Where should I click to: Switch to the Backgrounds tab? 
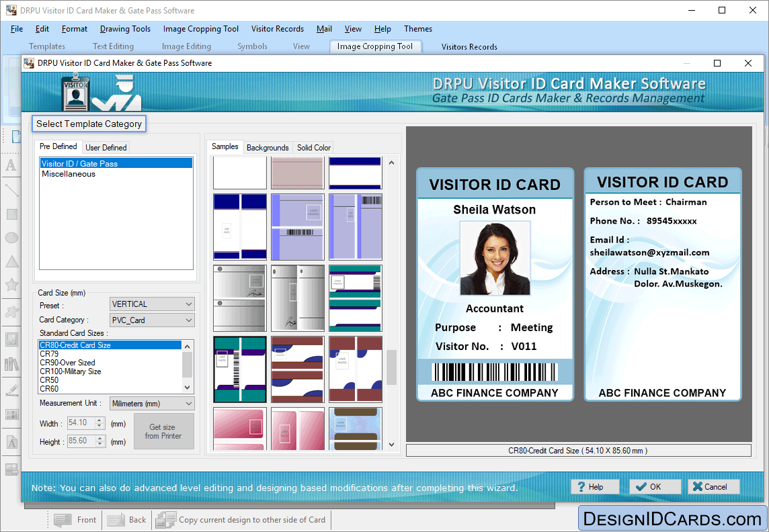[268, 148]
